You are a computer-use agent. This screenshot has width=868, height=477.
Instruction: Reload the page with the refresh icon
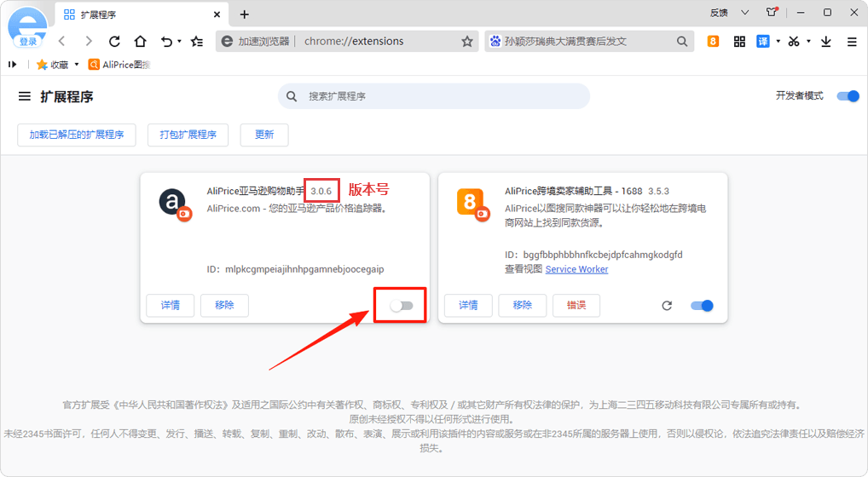pyautogui.click(x=114, y=41)
